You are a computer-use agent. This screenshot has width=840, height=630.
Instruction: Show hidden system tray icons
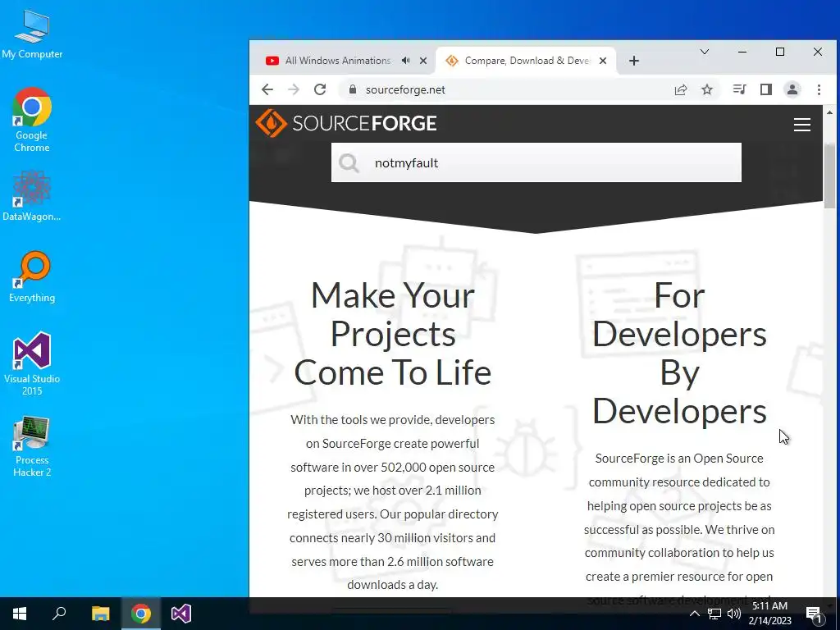click(694, 614)
